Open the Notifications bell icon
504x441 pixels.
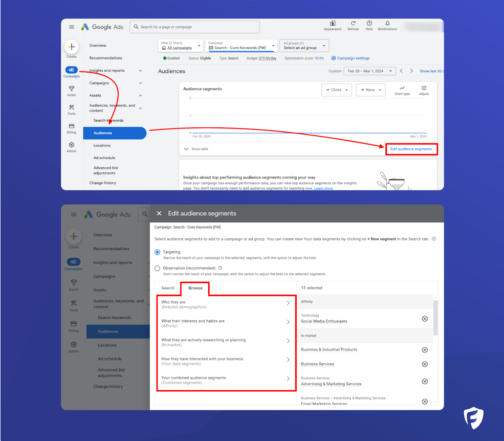[x=387, y=23]
